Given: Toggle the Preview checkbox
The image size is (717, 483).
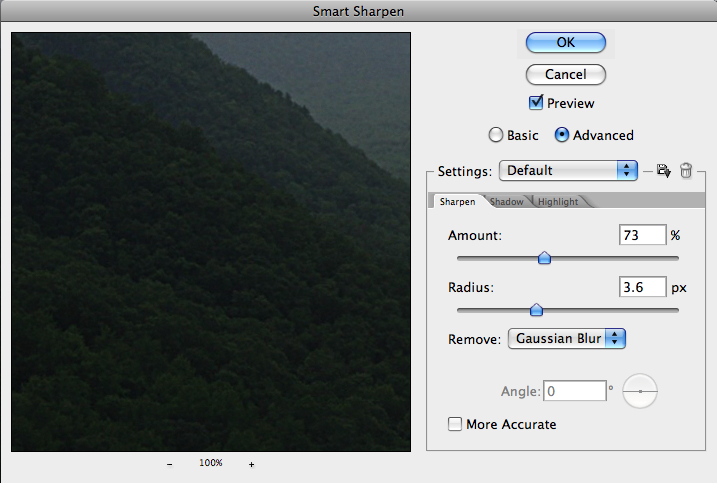Looking at the screenshot, I should pyautogui.click(x=536, y=103).
